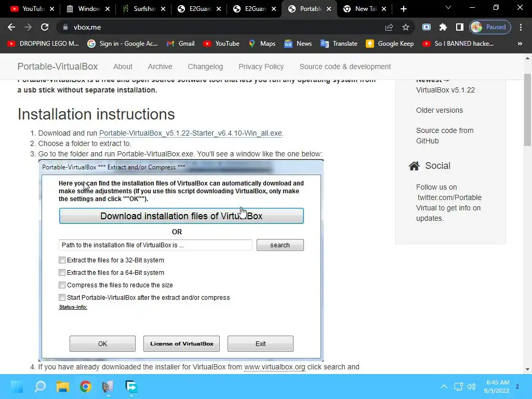Open the Extensions puzzle piece icon
This screenshot has width=532, height=399.
tap(443, 27)
